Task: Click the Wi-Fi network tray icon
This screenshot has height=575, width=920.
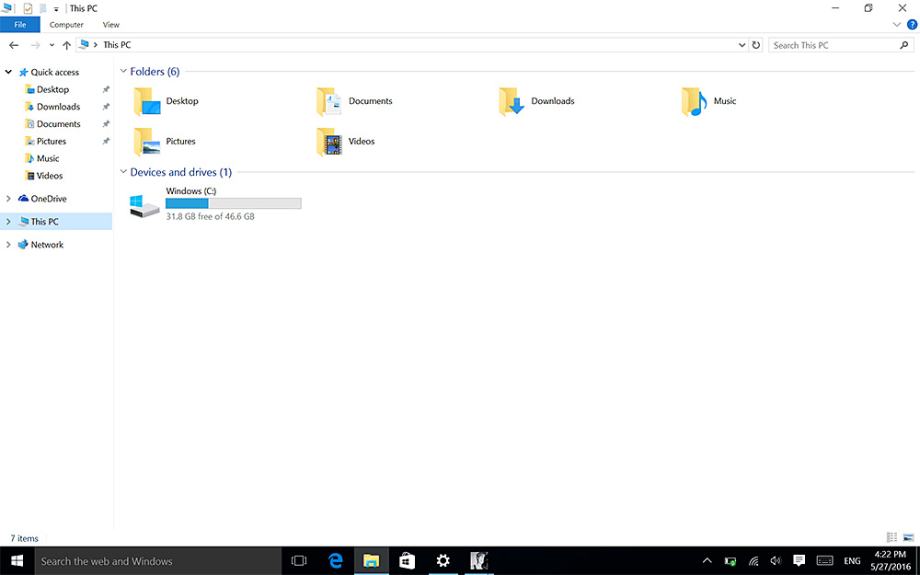Action: pyautogui.click(x=753, y=561)
